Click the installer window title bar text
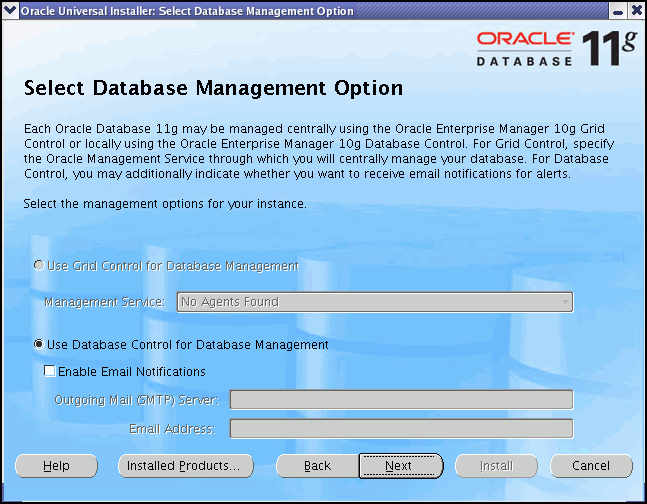The image size is (647, 504). coord(187,11)
